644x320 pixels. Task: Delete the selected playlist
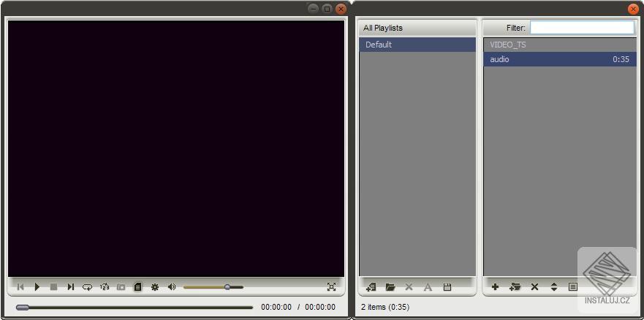tap(409, 287)
